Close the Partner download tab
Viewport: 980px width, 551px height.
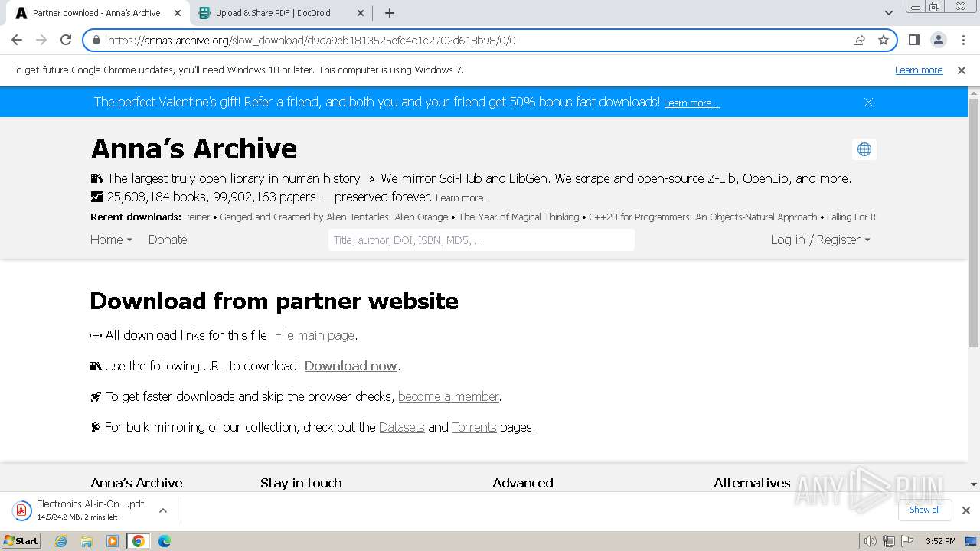pyautogui.click(x=178, y=13)
